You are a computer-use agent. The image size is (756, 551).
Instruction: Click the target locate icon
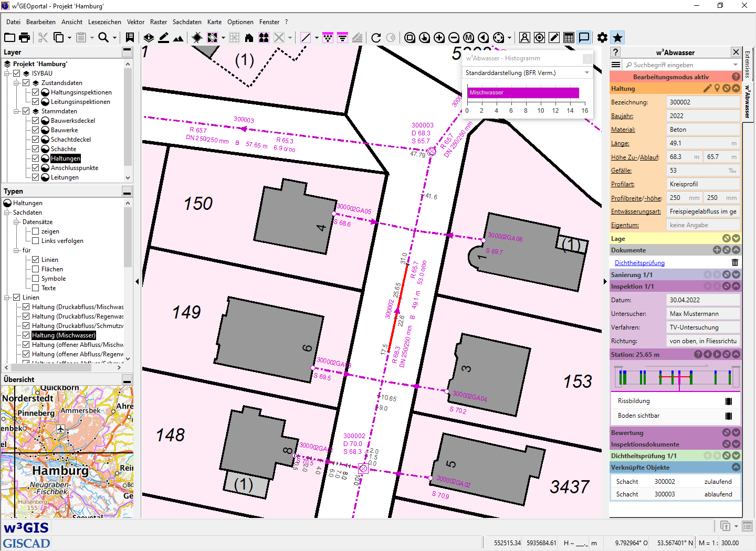click(539, 37)
